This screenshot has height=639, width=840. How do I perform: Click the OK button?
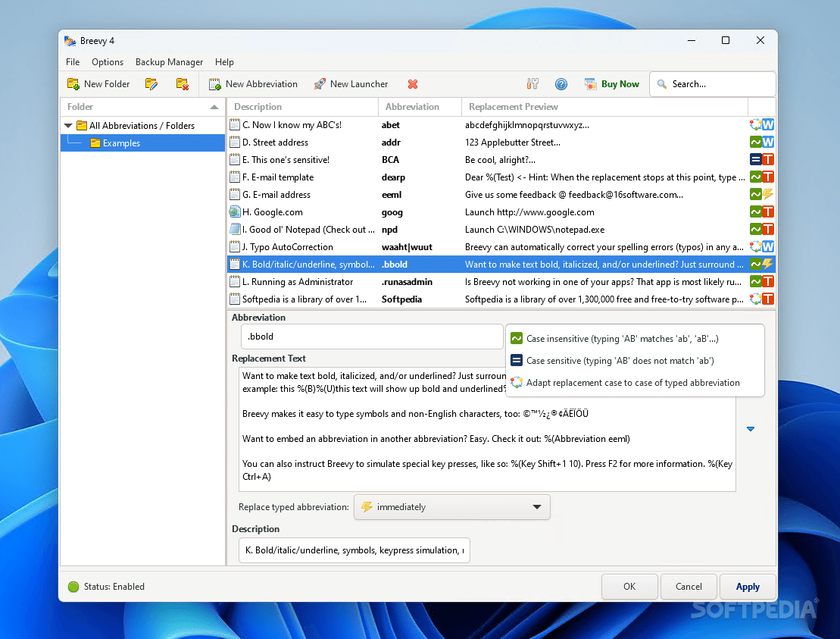[x=629, y=587]
